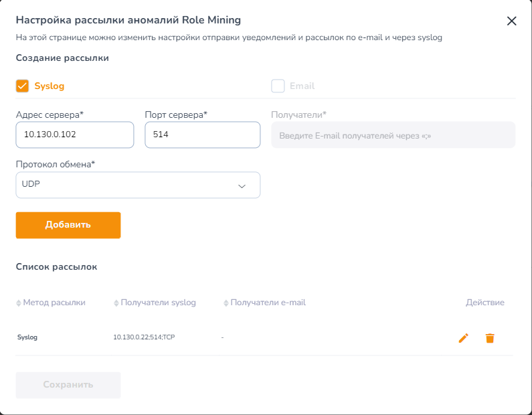Click the orange Syslog label text

pyautogui.click(x=50, y=86)
